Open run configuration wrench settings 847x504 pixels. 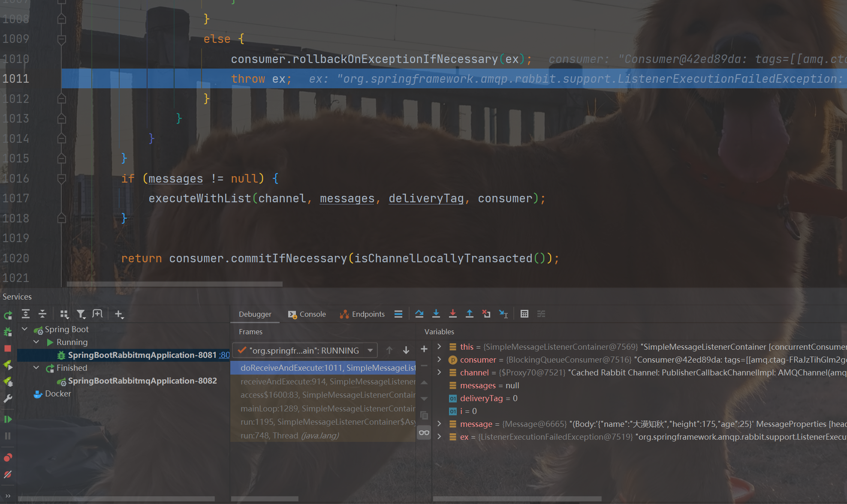tap(8, 399)
